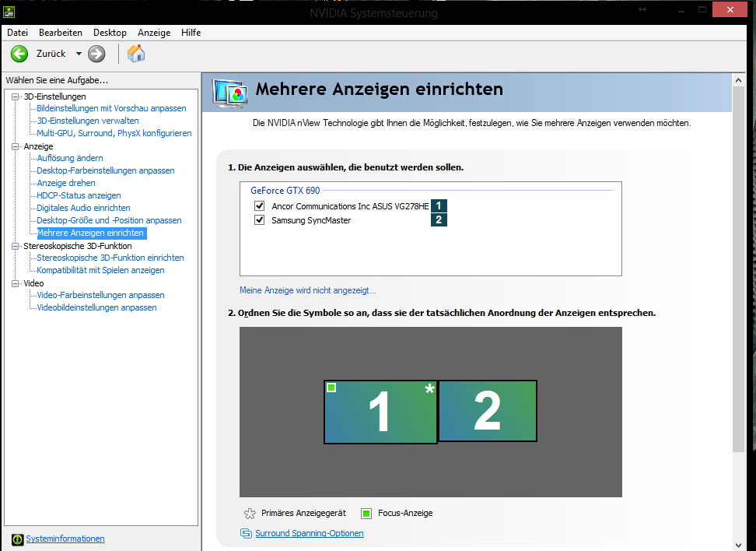
Task: Uncheck Ancor Communications ASUS VG278HE display
Action: click(x=260, y=206)
